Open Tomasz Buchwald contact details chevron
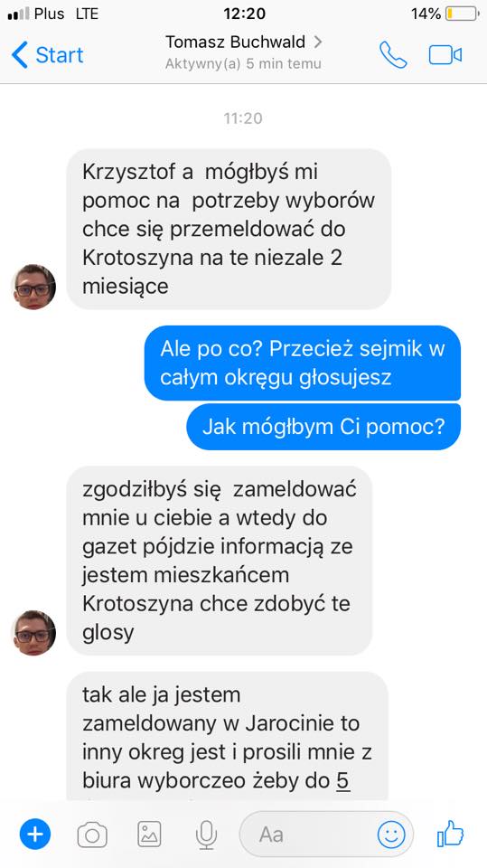This screenshot has width=487, height=868. (318, 42)
